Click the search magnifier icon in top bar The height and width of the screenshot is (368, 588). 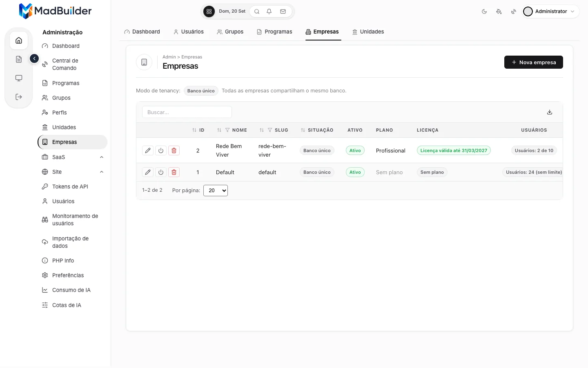(x=257, y=11)
